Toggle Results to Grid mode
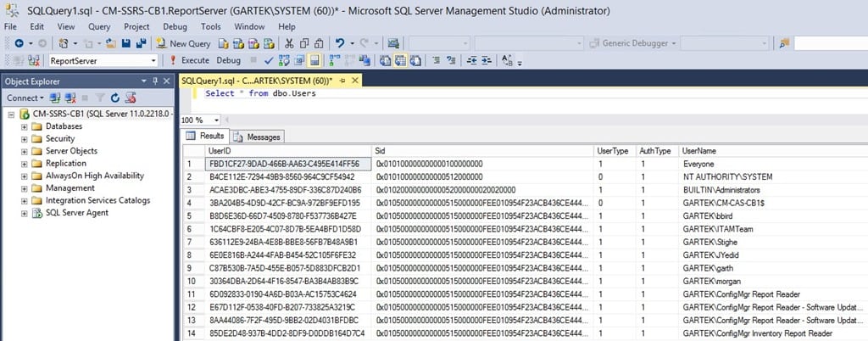 [402, 60]
